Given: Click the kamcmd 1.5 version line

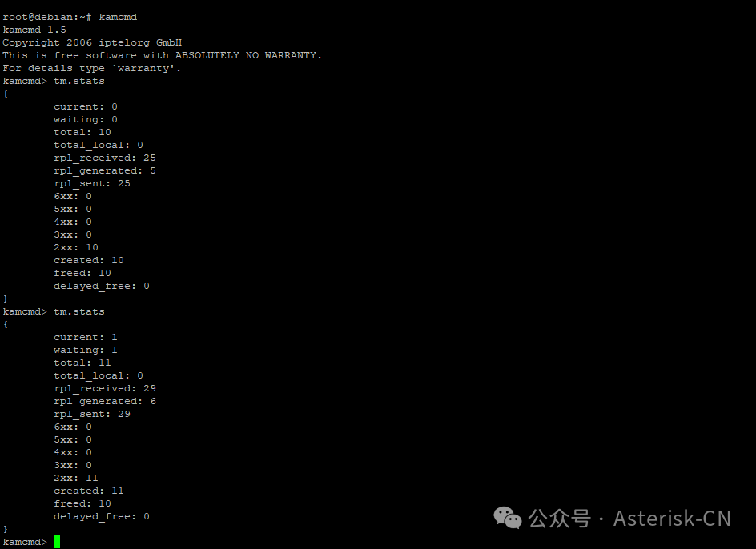Looking at the screenshot, I should tap(34, 30).
